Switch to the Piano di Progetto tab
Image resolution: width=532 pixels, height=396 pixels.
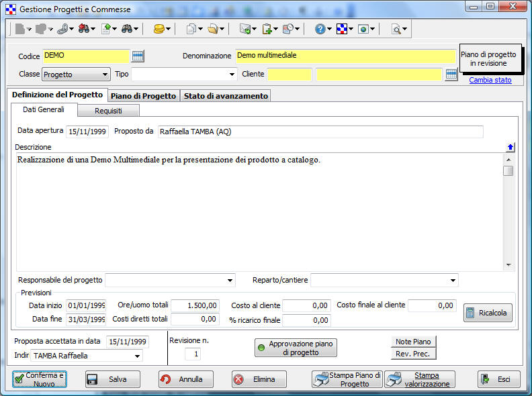(x=143, y=96)
